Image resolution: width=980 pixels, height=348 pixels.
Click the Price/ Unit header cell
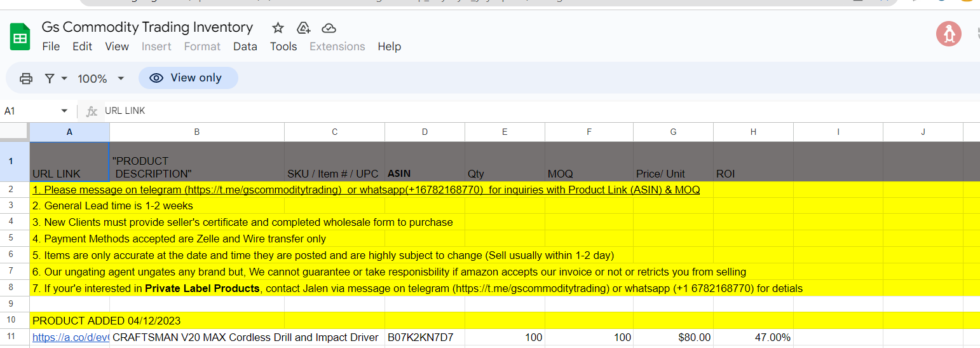point(674,162)
